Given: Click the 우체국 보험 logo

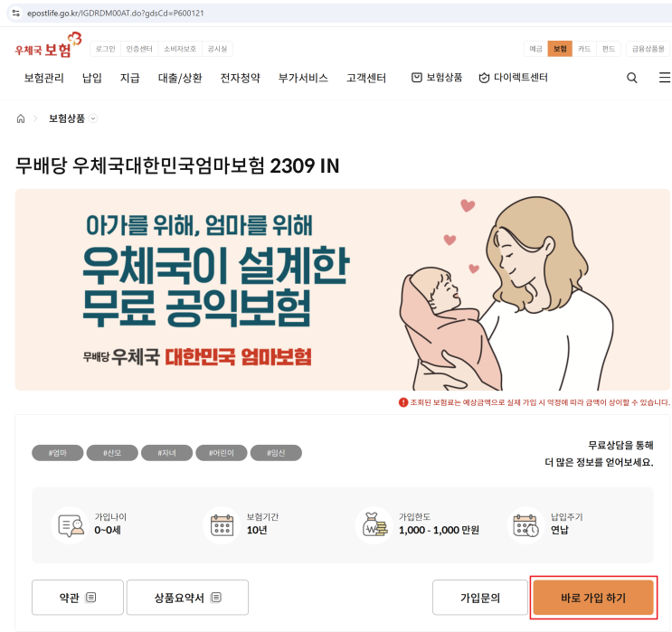Looking at the screenshot, I should [x=48, y=45].
